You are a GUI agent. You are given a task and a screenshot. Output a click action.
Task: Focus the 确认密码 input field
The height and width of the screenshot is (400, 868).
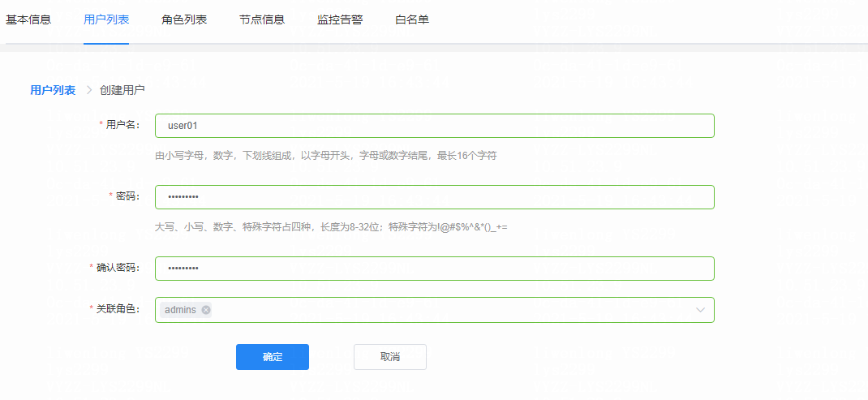tap(434, 269)
